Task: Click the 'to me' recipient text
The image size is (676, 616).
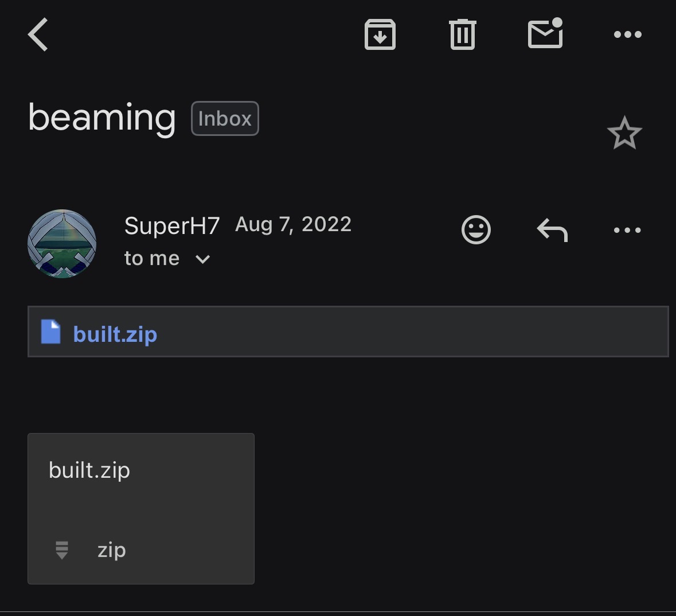Action: (x=152, y=259)
